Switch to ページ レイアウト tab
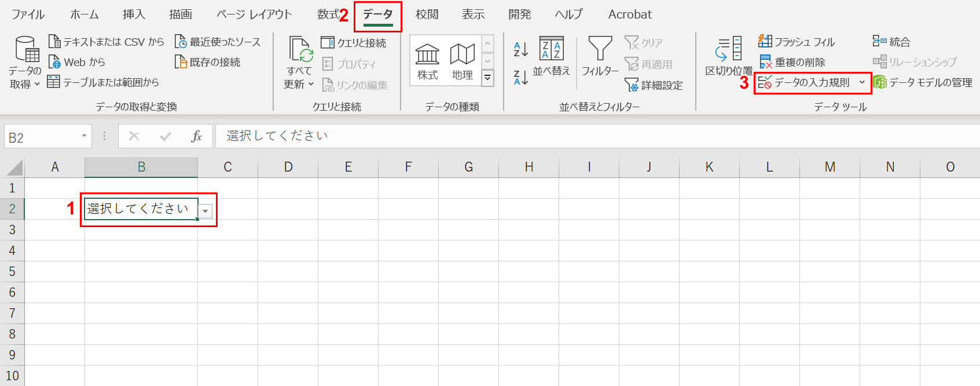 point(254,14)
